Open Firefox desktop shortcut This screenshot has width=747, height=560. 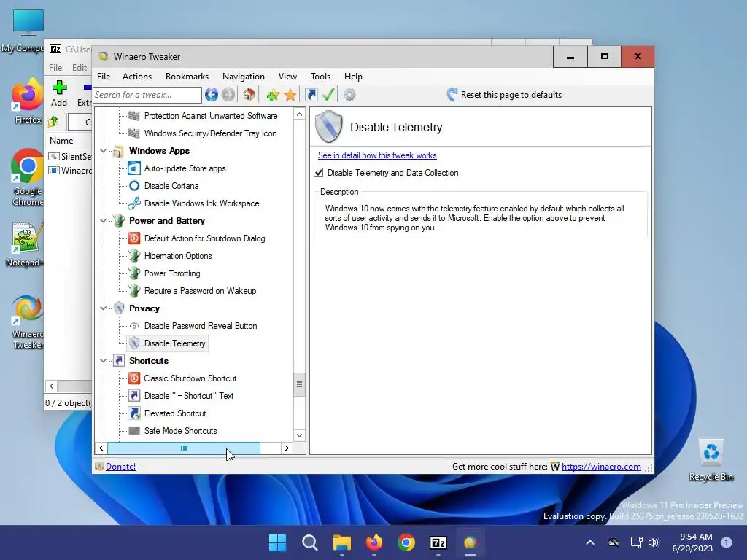27,101
